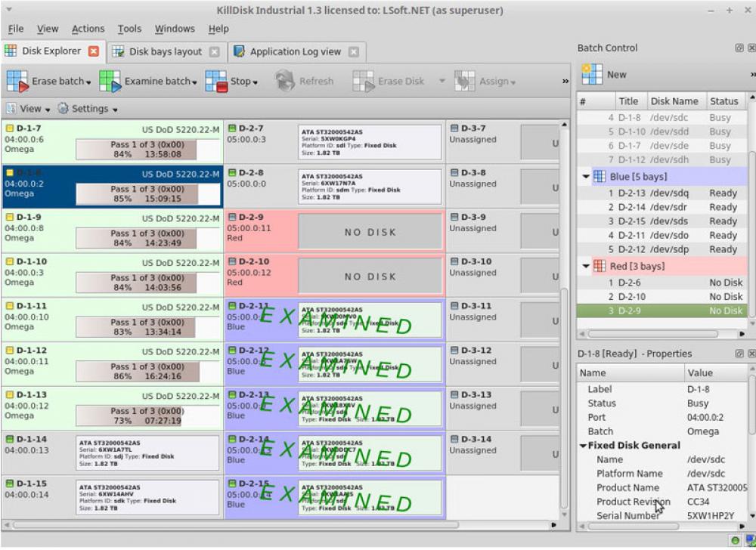Click the Assign toolbar icon
The height and width of the screenshot is (550, 756).
click(x=463, y=81)
